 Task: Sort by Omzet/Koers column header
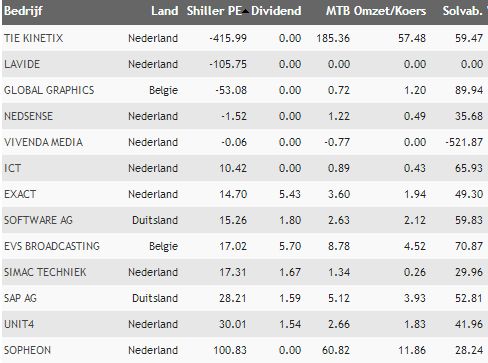coord(390,11)
